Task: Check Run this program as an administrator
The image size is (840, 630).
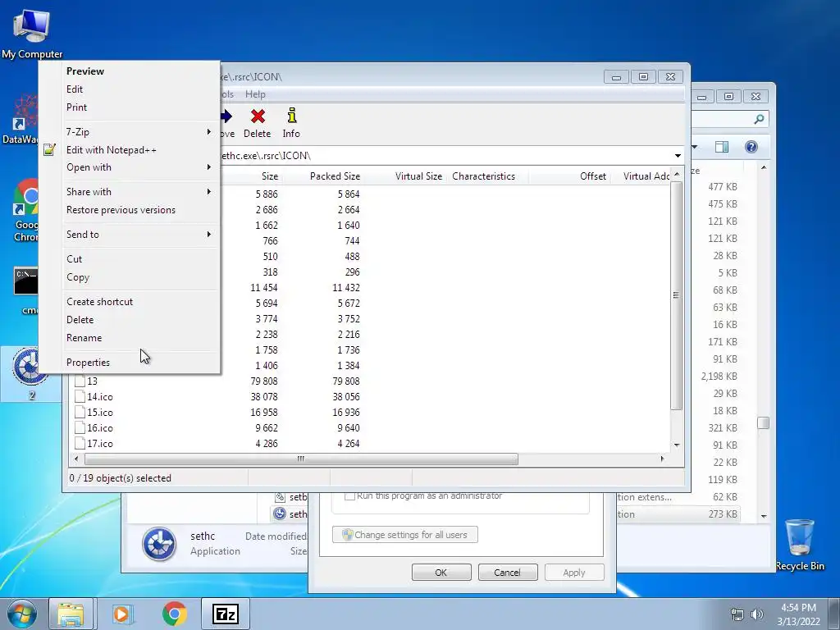Action: [349, 496]
